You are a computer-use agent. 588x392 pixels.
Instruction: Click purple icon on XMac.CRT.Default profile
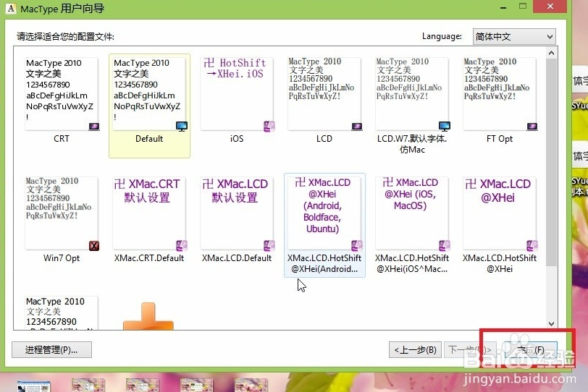(182, 246)
